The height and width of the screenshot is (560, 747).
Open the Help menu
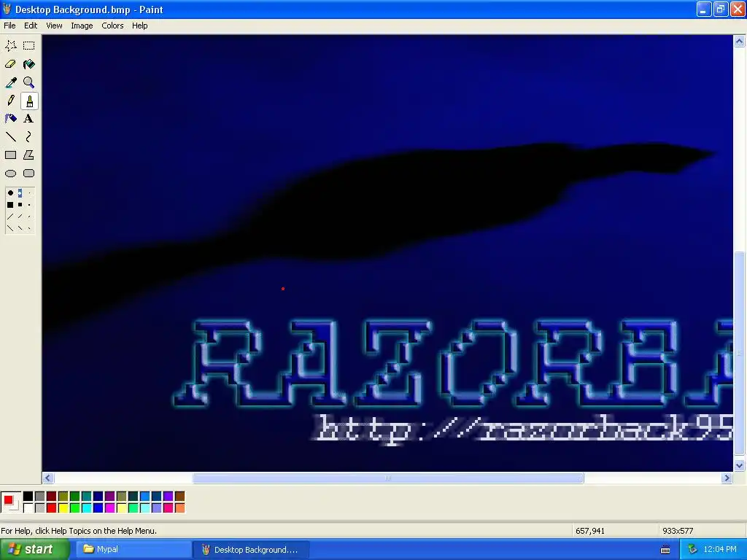(x=139, y=26)
